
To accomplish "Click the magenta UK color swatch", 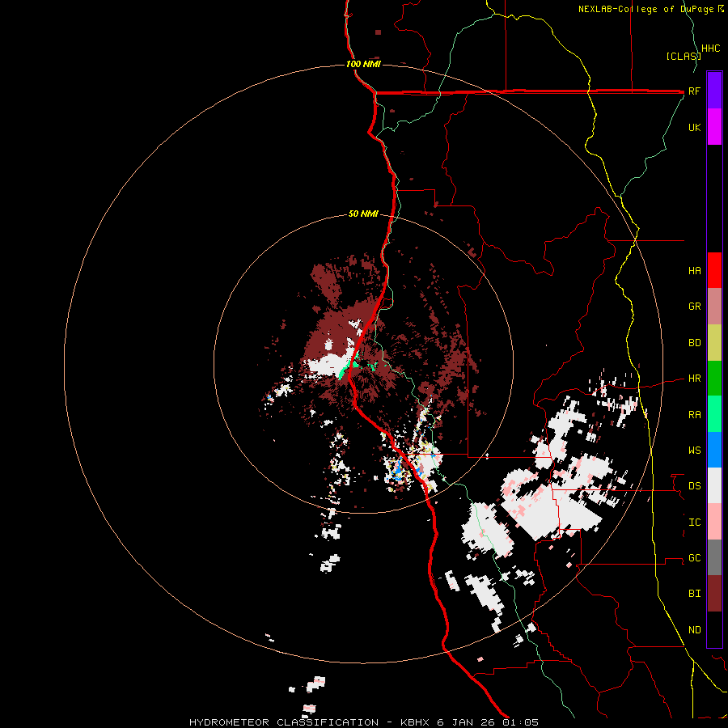I will click(x=714, y=126).
